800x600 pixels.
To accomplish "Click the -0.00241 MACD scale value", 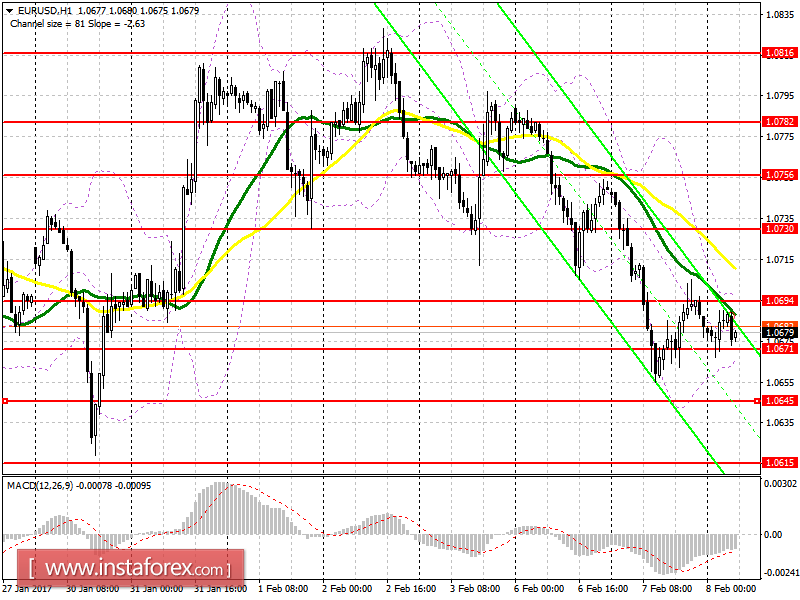I will click(780, 573).
